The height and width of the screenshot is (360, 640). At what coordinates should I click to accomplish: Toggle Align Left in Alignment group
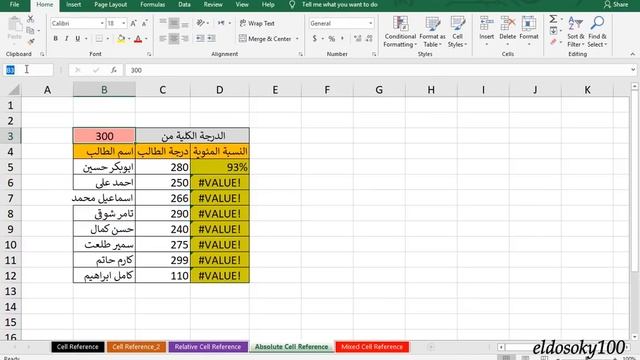(163, 38)
